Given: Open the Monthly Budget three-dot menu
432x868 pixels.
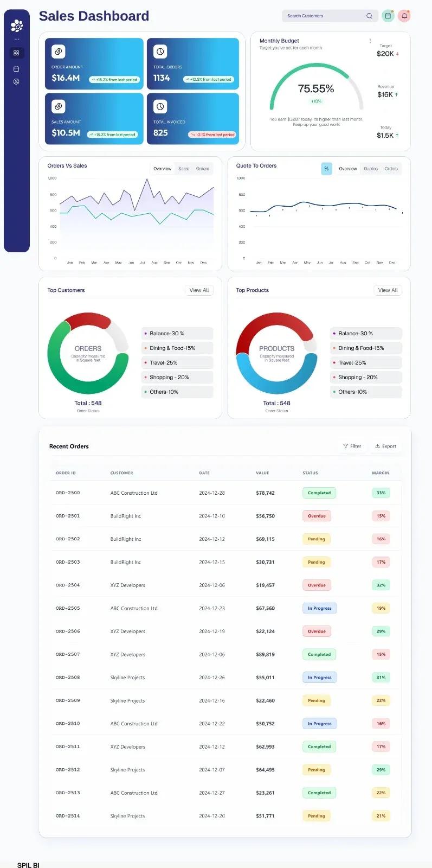Looking at the screenshot, I should pyautogui.click(x=370, y=41).
